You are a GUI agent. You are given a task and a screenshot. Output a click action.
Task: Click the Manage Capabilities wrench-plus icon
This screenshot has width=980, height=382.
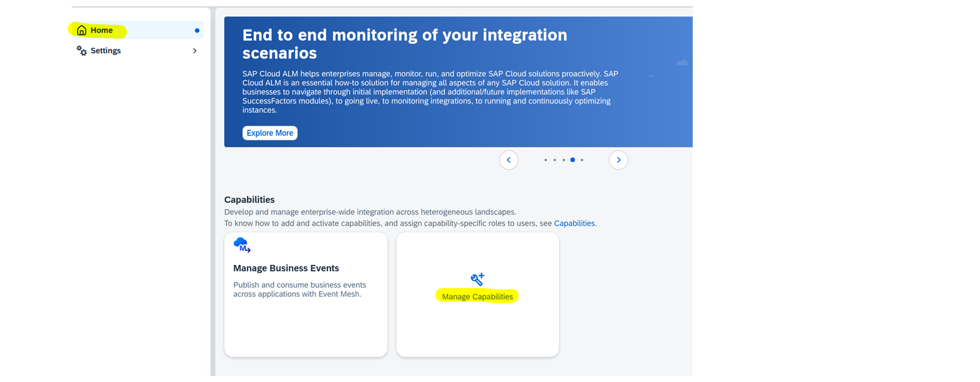[478, 279]
